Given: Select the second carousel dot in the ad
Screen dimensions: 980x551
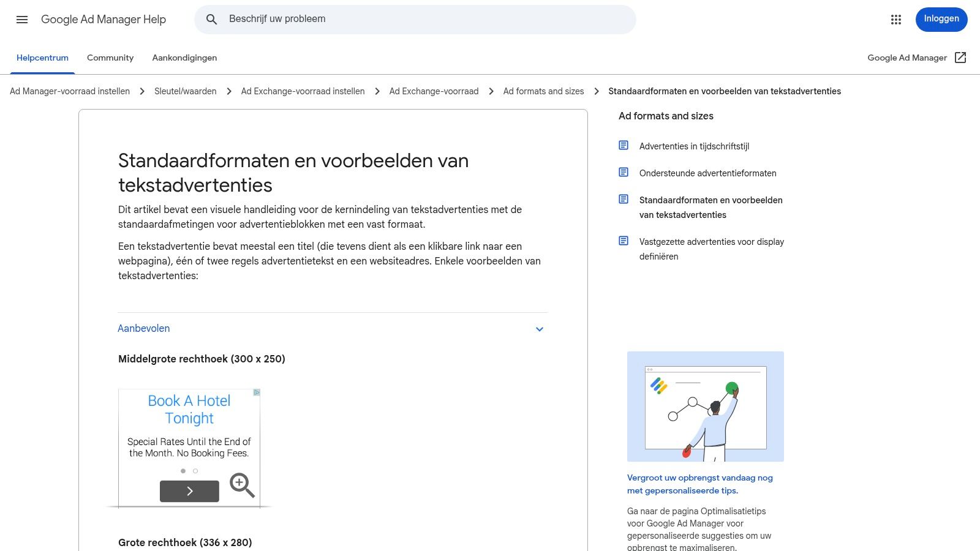Looking at the screenshot, I should tap(195, 471).
